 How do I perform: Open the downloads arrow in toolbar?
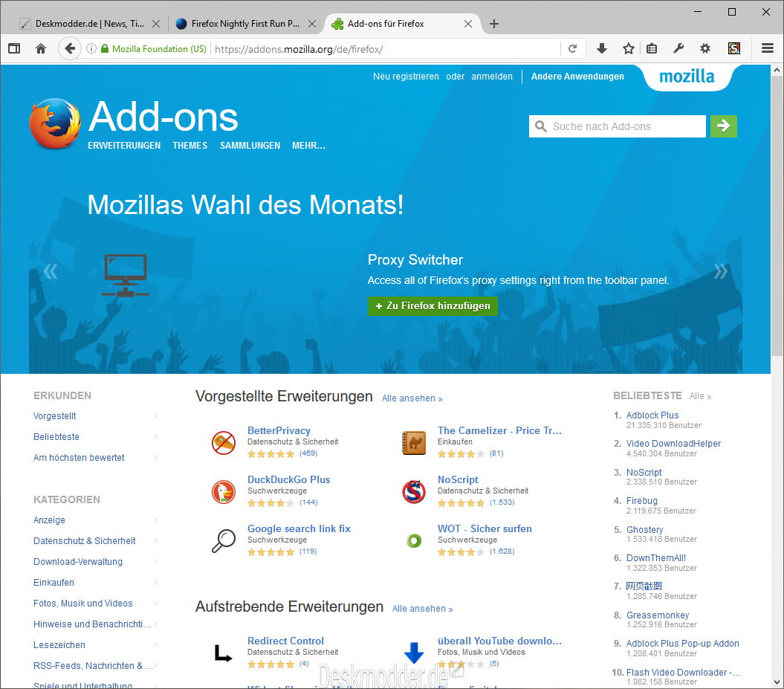tap(602, 48)
